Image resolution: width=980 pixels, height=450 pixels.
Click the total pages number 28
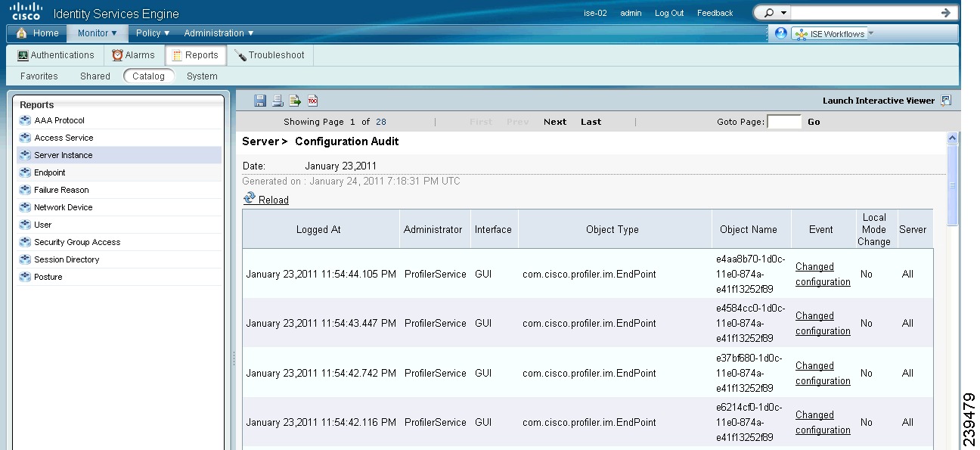click(381, 122)
